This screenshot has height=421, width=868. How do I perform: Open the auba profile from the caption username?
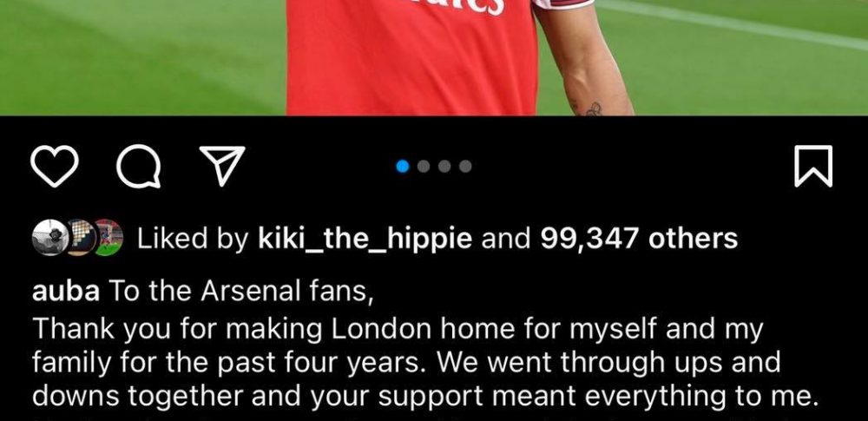point(65,292)
